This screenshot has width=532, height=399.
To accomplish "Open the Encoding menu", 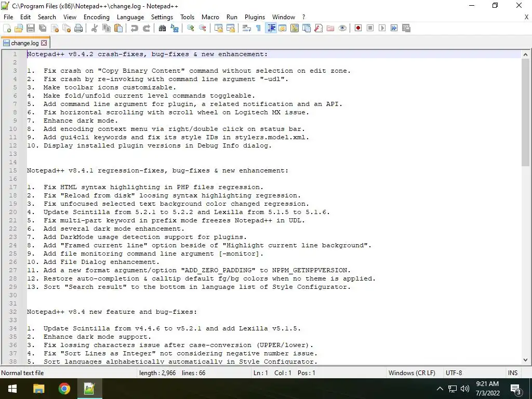I will click(96, 17).
